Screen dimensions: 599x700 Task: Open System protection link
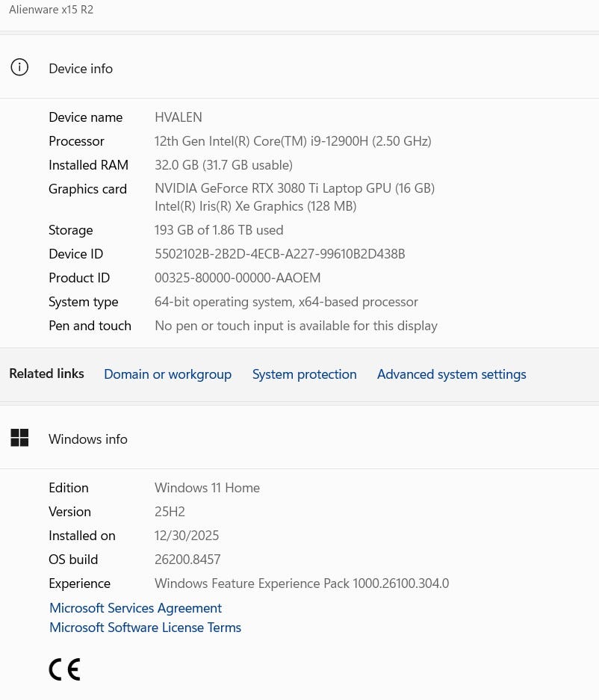click(x=305, y=374)
